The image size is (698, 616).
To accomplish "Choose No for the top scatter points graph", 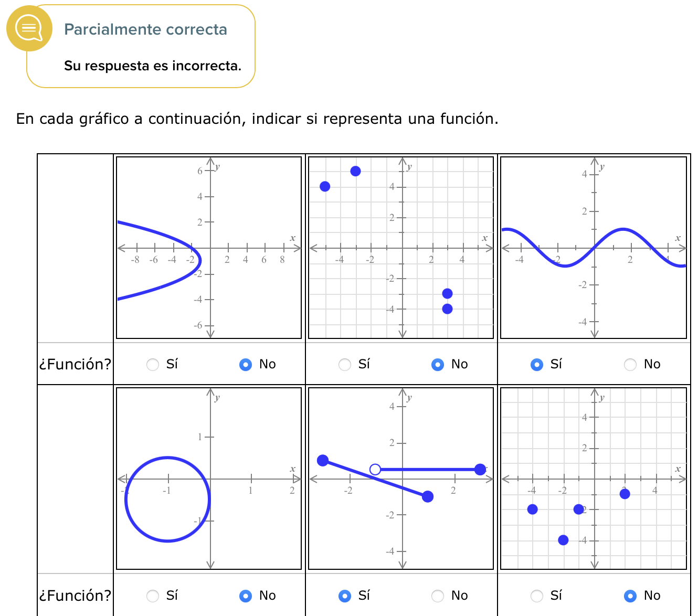I will (x=438, y=364).
